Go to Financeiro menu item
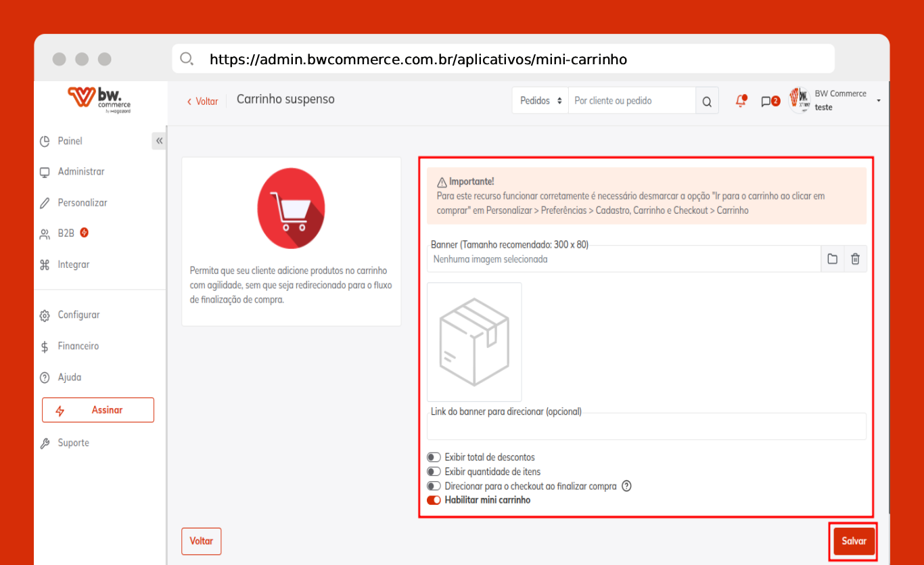 78,346
